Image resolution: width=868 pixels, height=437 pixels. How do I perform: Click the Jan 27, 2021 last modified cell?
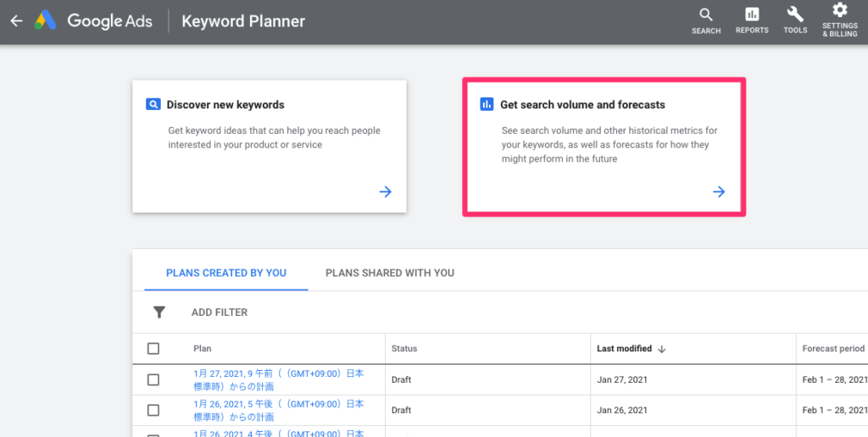pos(621,379)
